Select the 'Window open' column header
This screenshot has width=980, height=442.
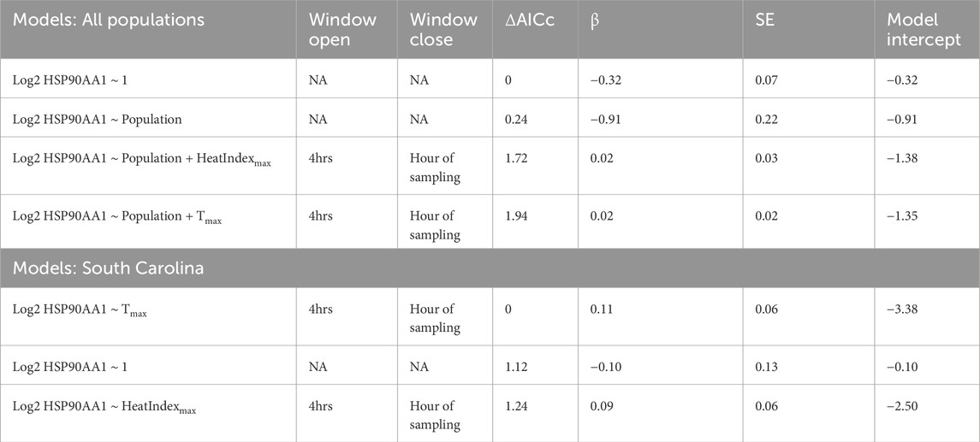(x=347, y=29)
